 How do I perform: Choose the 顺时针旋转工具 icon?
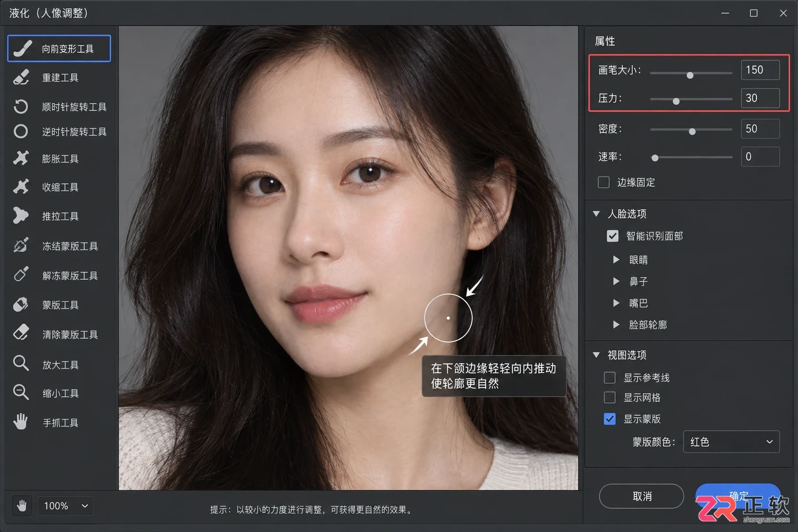21,106
